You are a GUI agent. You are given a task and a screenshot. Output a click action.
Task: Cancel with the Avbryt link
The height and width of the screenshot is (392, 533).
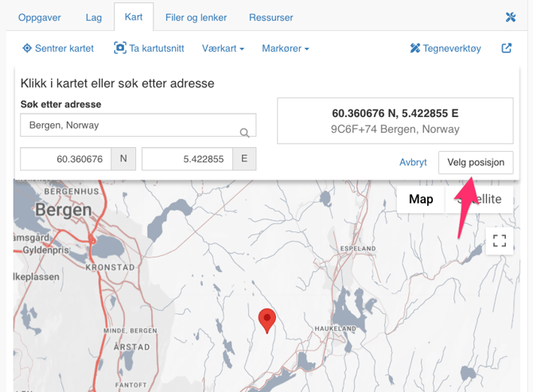tap(413, 162)
